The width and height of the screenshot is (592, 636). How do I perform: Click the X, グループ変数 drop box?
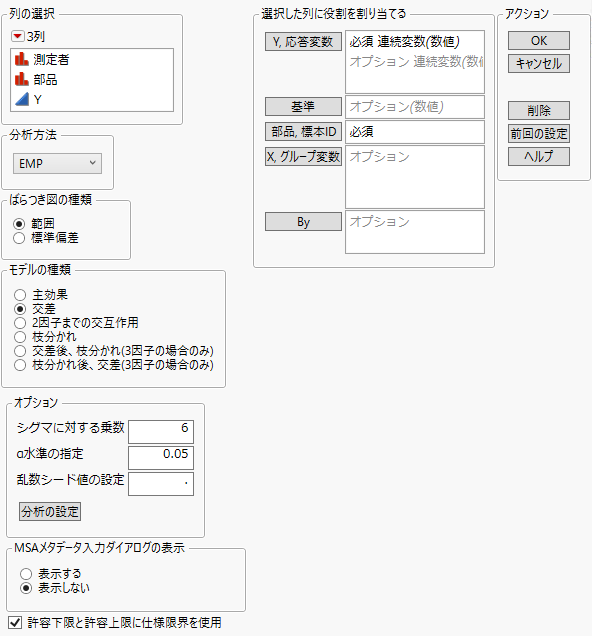(415, 177)
